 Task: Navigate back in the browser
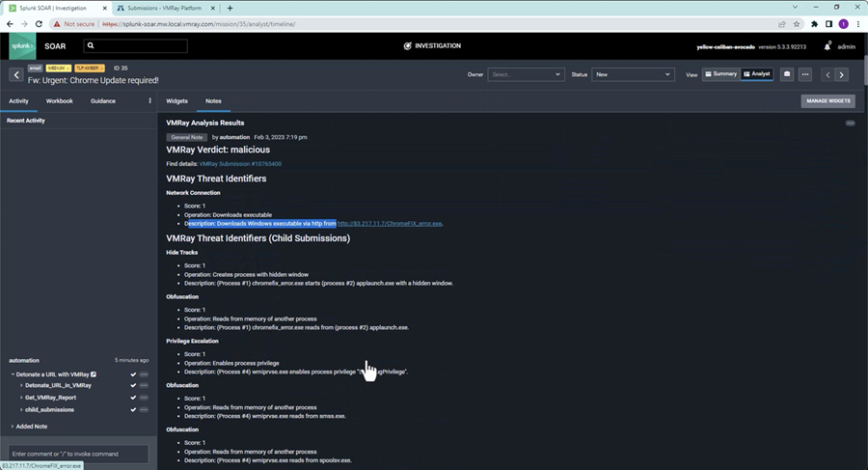coord(10,24)
